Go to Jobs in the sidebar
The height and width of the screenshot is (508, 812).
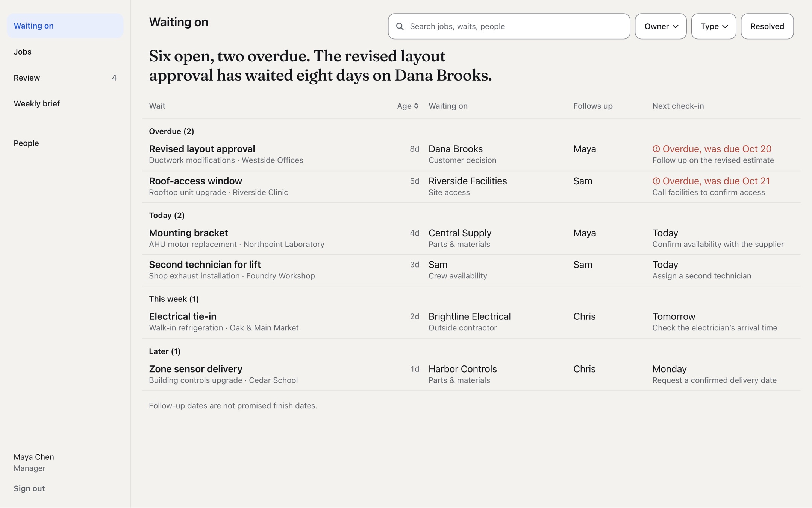(x=65, y=52)
